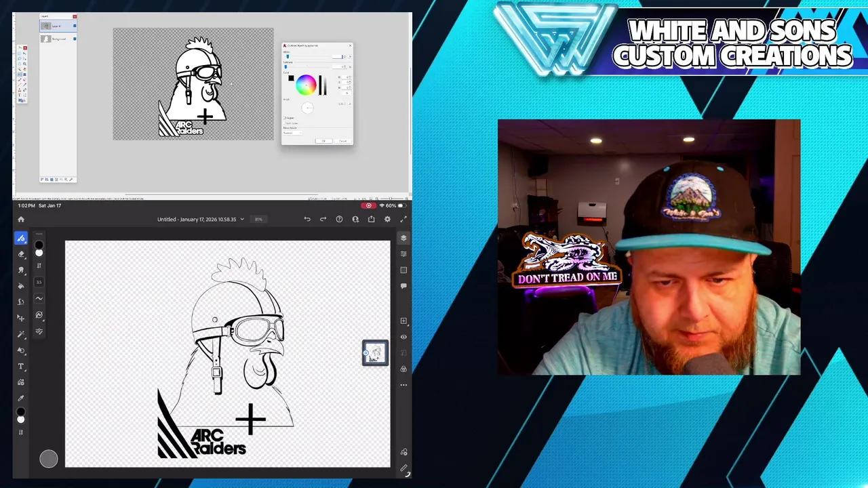This screenshot has width=868, height=488.
Task: Select the Eyedropper tool in Fresco
Action: pos(21,399)
